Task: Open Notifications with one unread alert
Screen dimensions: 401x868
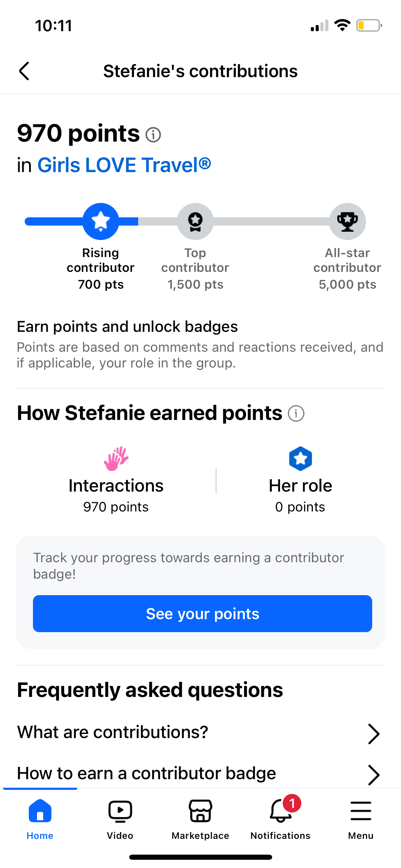Action: 281,818
